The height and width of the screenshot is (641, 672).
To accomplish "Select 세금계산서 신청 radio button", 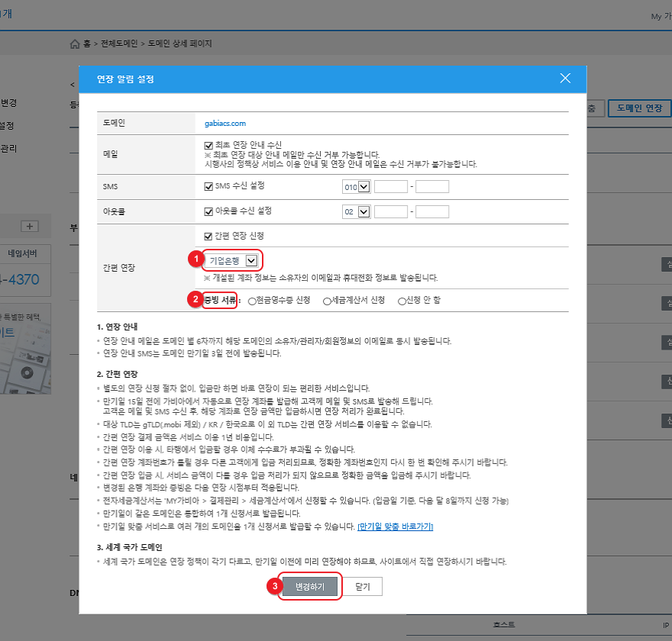I will [x=327, y=301].
